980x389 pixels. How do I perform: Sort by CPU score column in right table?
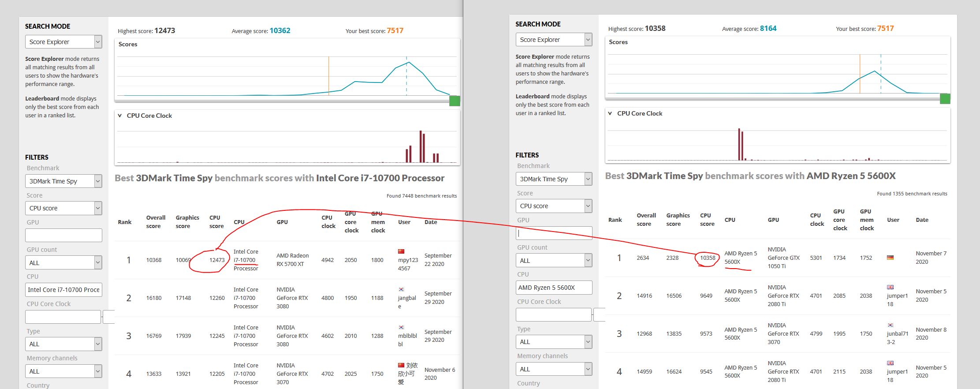click(707, 220)
